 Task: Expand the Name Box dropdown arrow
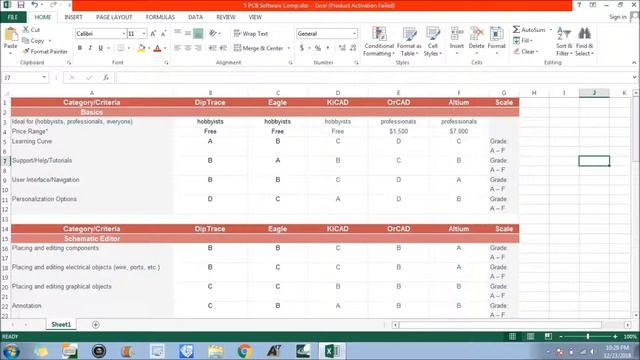(x=44, y=77)
